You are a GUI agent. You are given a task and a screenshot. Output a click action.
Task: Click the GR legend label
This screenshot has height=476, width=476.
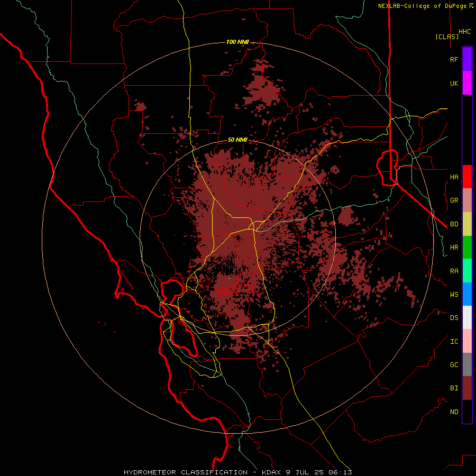tap(454, 200)
